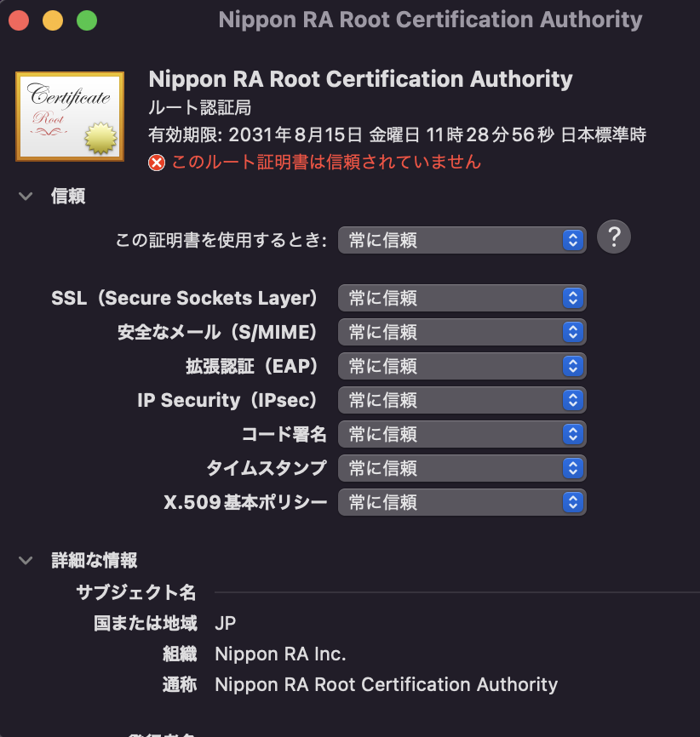The width and height of the screenshot is (700, 737).
Task: Open the IP Security (IPsec) trust dropdown
Action: pos(462,400)
